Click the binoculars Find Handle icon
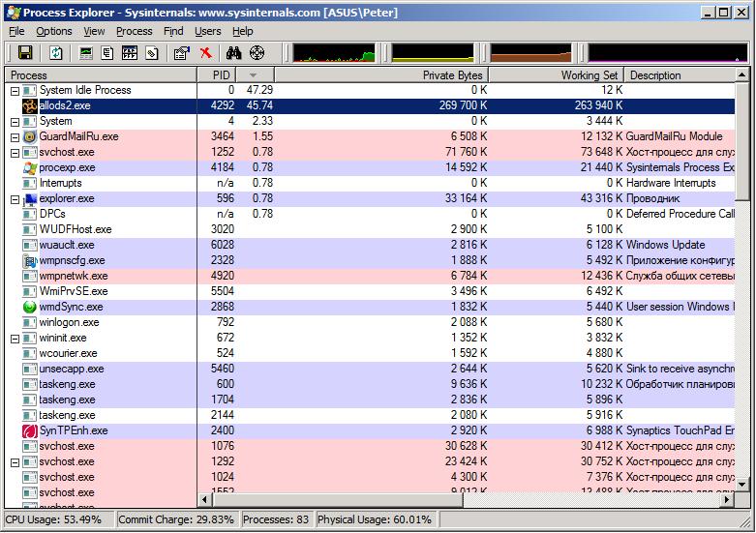756x533 pixels. (233, 52)
